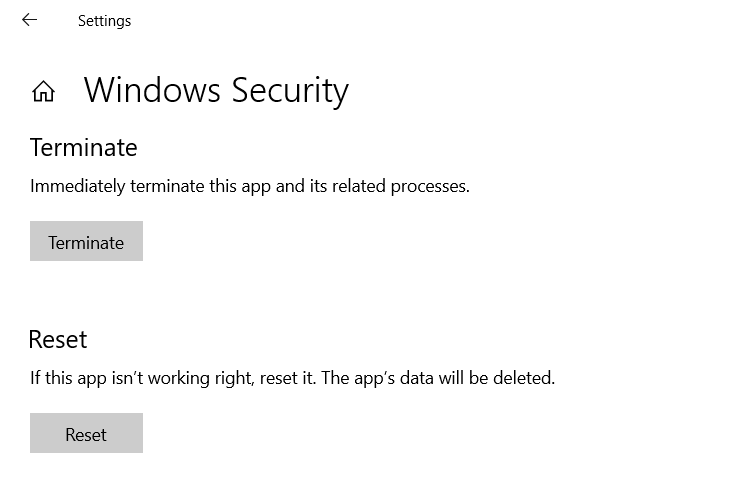Click the back arrow in the title bar
The height and width of the screenshot is (500, 750).
29,20
